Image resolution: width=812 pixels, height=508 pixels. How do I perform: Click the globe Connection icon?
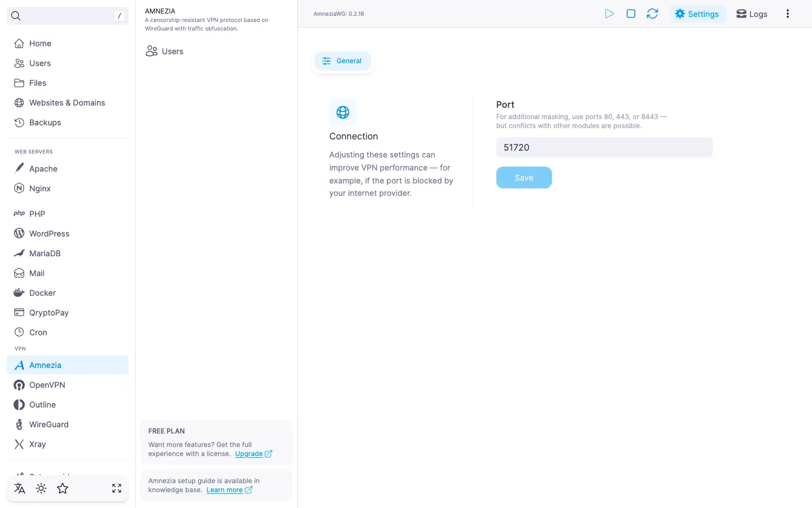[343, 112]
